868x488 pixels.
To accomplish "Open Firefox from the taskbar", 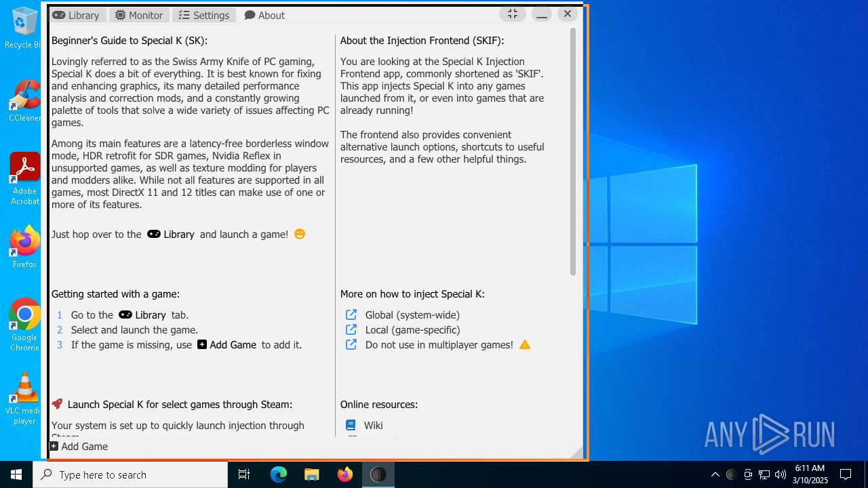I will pos(345,474).
